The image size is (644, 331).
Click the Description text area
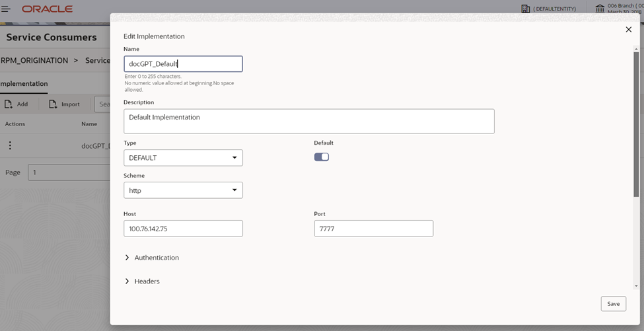309,121
